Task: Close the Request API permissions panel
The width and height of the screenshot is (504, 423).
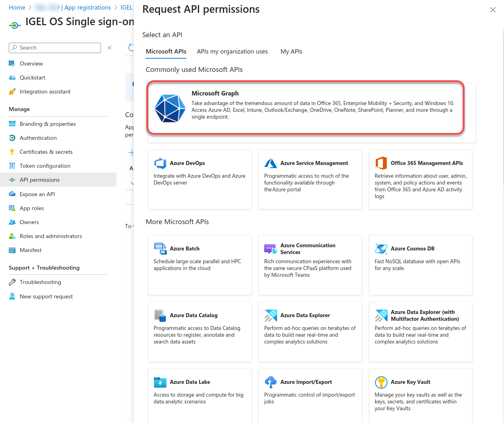Action: (x=493, y=10)
